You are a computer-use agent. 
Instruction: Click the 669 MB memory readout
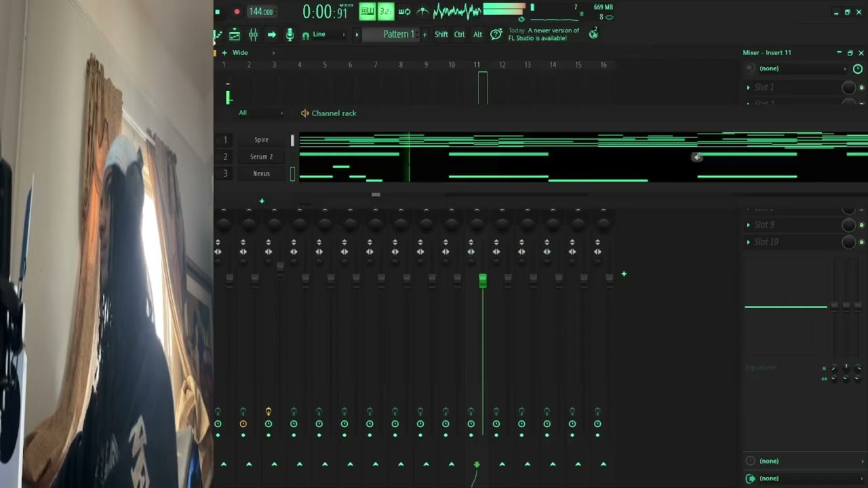603,7
